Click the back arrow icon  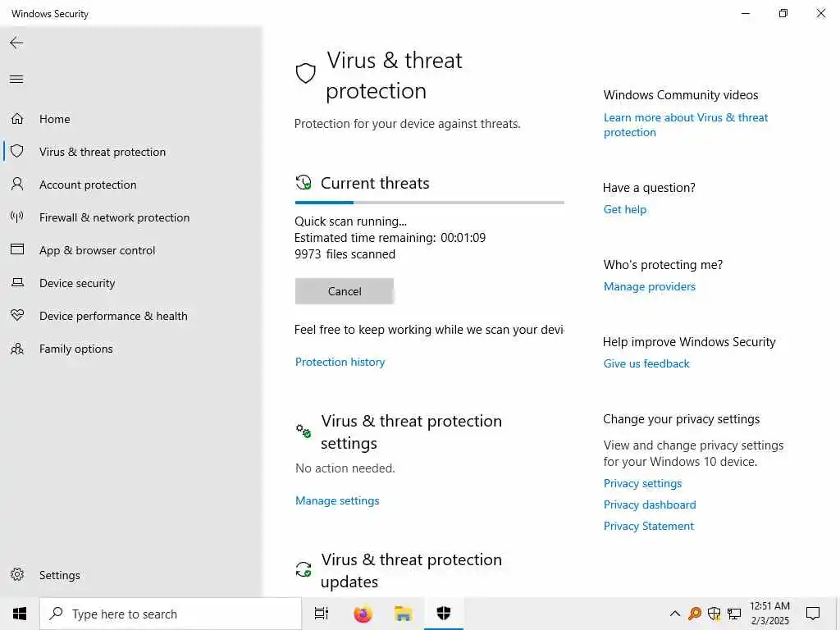tap(16, 43)
